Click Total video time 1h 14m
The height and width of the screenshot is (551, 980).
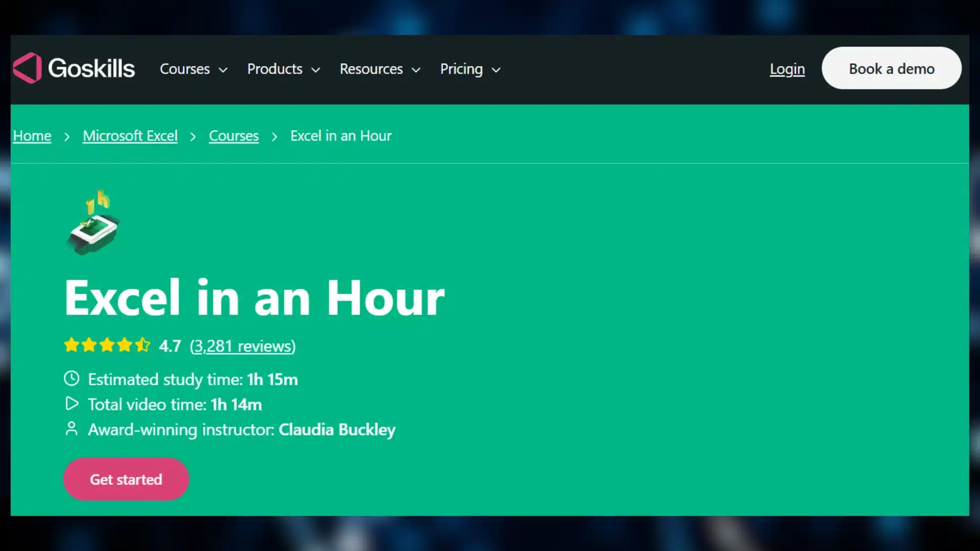(175, 404)
